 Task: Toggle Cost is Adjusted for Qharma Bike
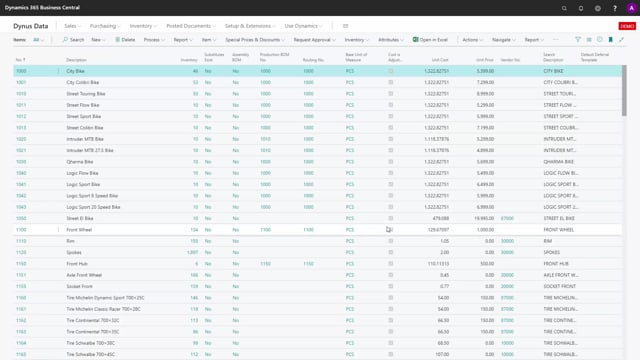(391, 162)
